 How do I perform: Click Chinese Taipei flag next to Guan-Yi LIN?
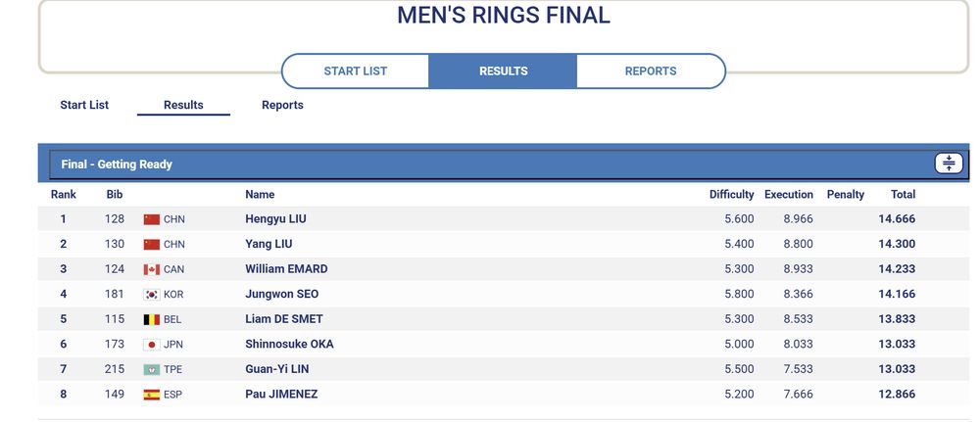click(152, 369)
